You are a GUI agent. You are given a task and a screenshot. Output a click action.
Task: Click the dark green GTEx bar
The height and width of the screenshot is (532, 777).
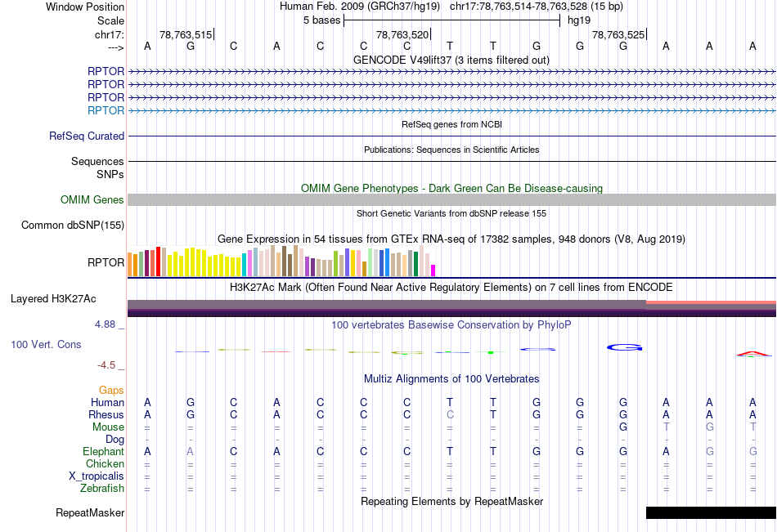(415, 264)
